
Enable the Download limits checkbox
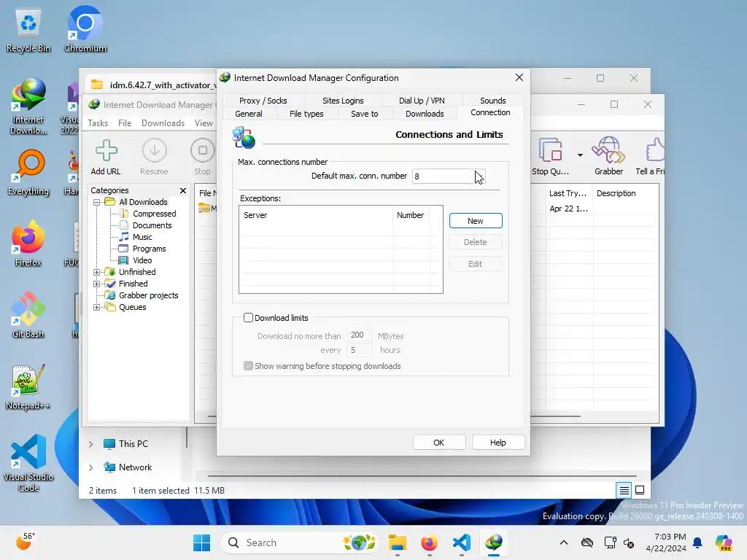[248, 318]
